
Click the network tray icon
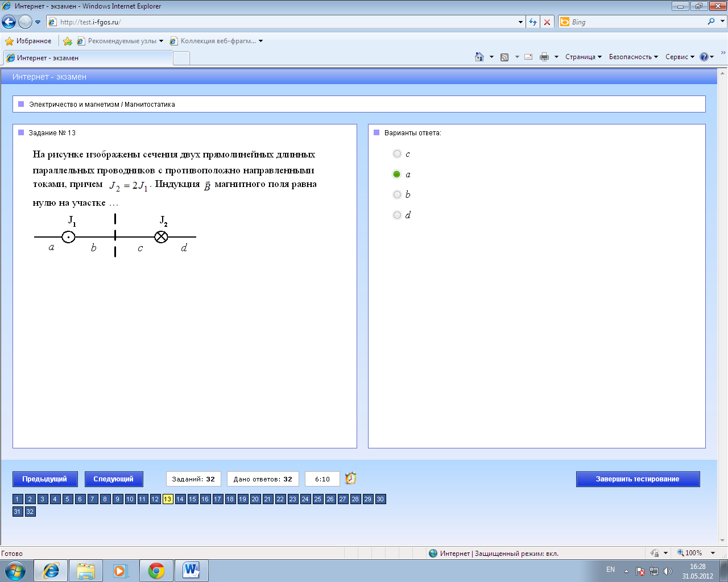point(654,571)
